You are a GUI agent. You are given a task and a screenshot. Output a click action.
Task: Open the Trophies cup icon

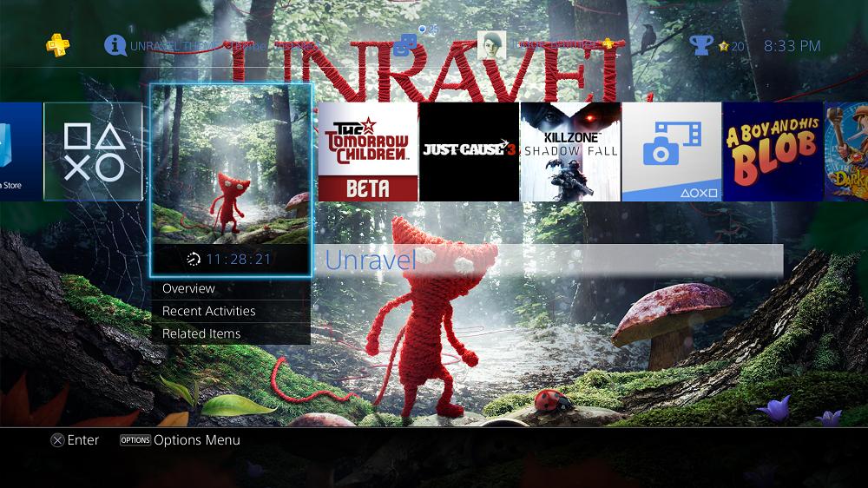(x=700, y=45)
